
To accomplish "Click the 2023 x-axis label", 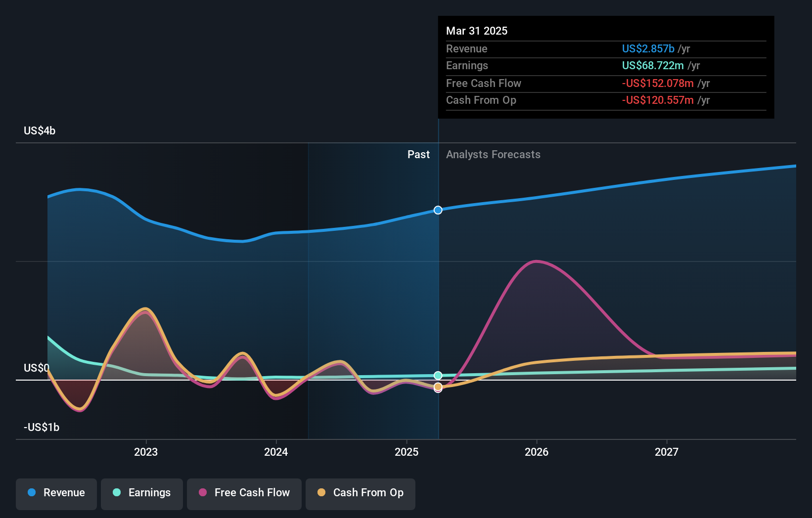I will coord(146,452).
